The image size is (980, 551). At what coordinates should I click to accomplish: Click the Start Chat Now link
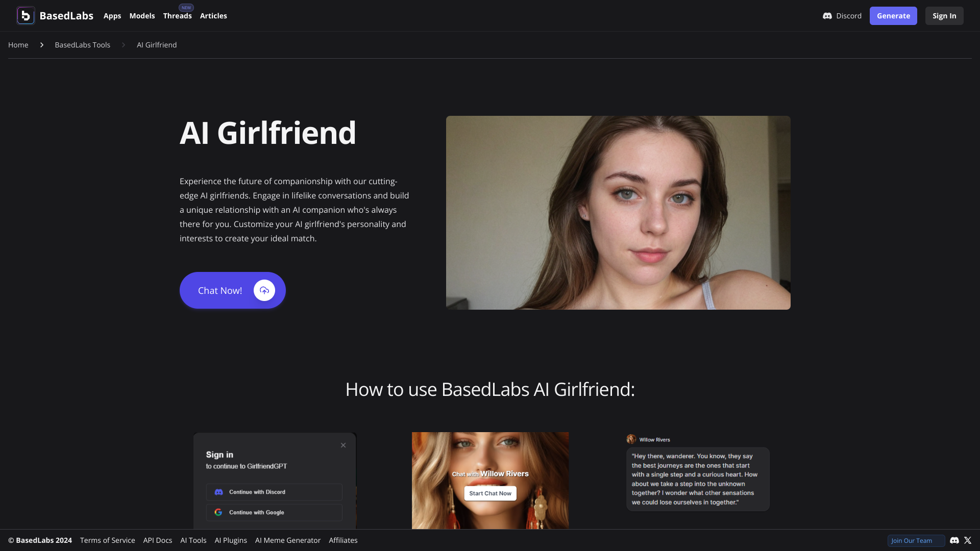click(490, 493)
